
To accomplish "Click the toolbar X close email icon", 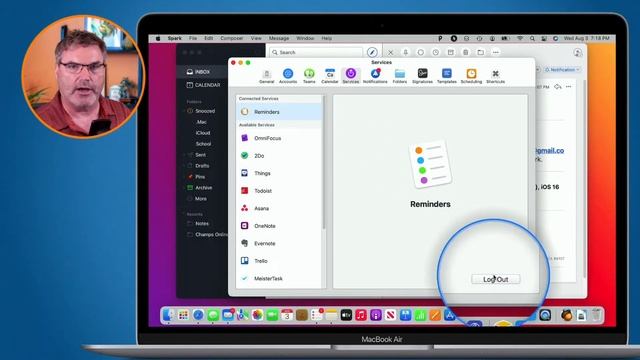I will (x=390, y=52).
